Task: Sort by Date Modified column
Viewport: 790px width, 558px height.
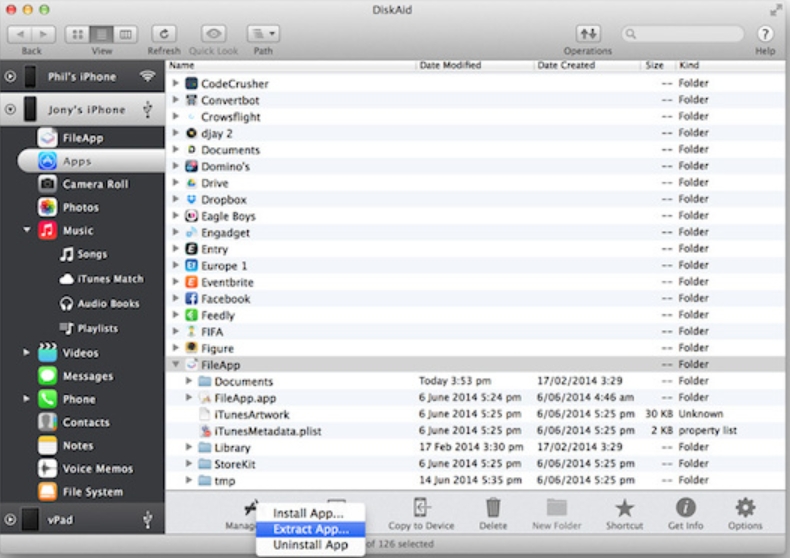Action: pos(450,65)
